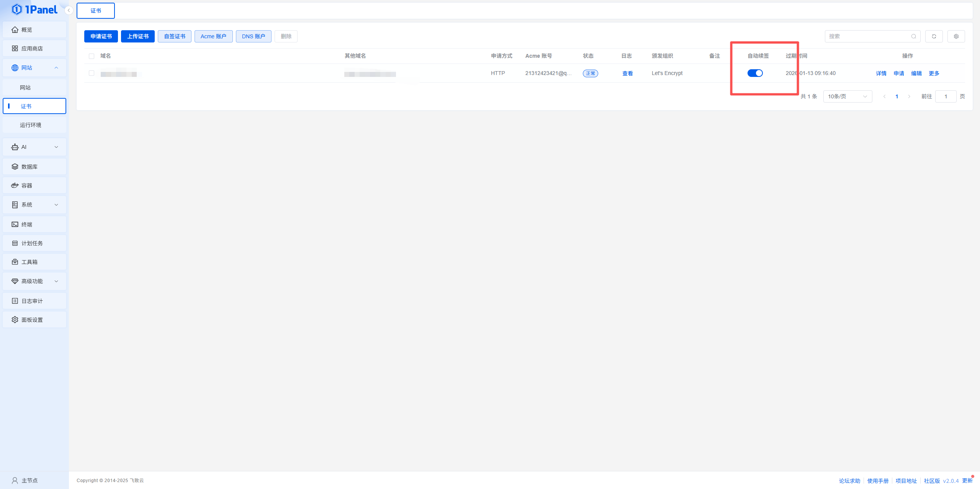Click the 前往 page number input

coord(945,96)
